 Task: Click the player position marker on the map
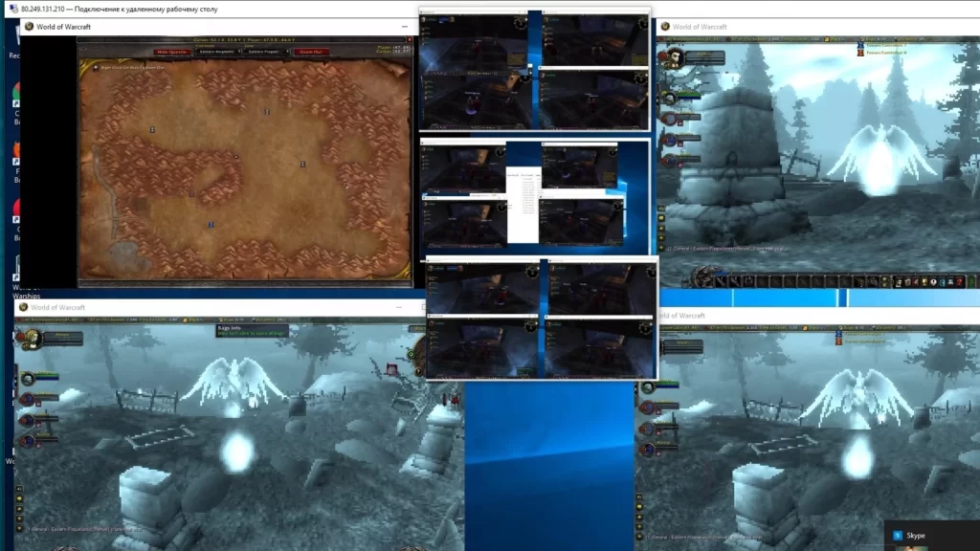coord(235,157)
